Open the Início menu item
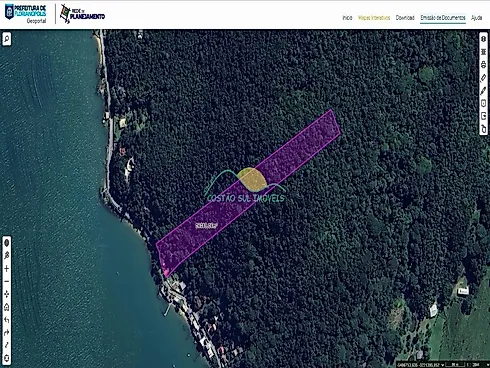The image size is (490, 368). 347,18
